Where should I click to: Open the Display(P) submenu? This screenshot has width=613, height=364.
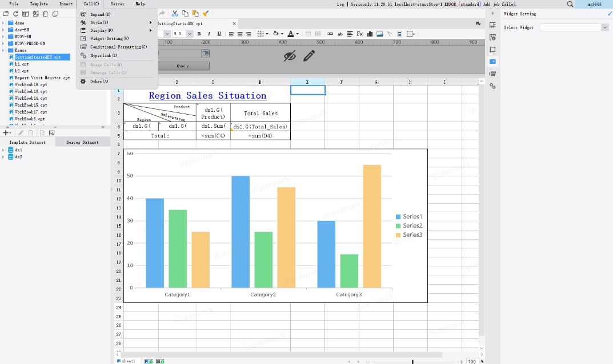coord(117,30)
